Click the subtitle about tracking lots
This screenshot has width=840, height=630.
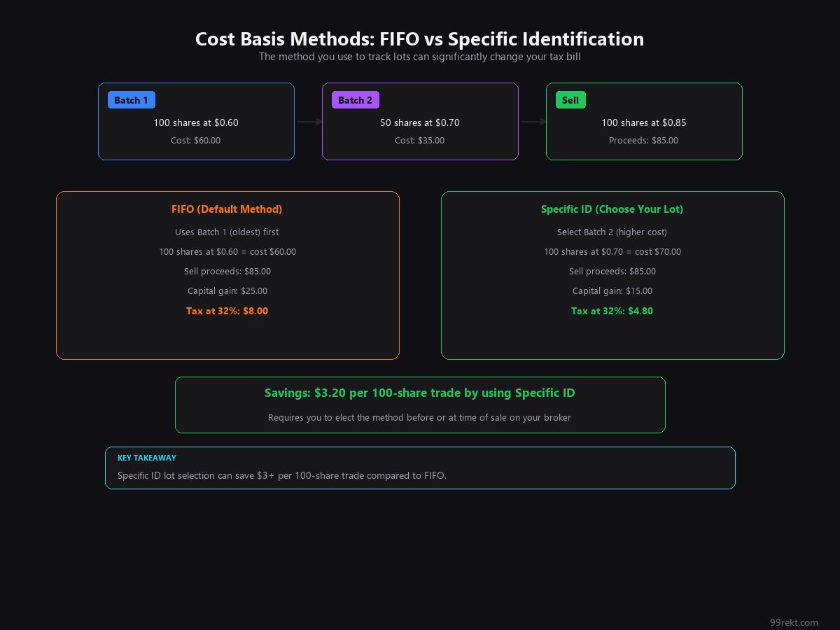pos(419,57)
